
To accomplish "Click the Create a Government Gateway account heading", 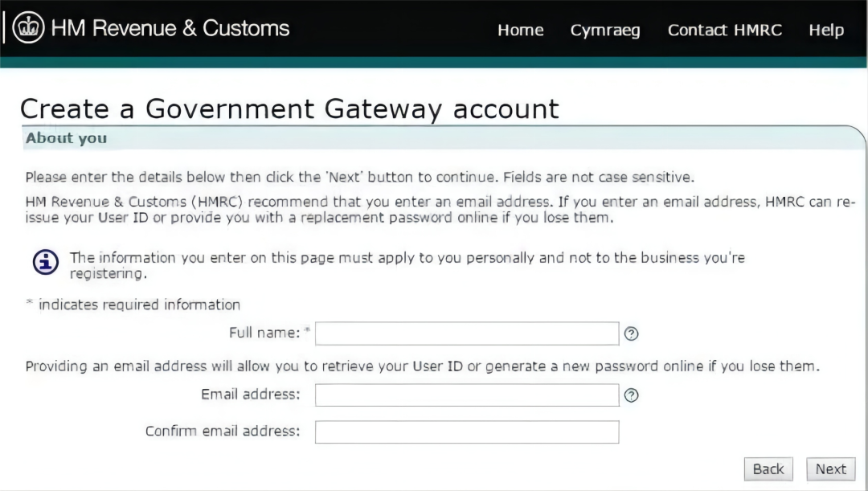I will pos(289,108).
